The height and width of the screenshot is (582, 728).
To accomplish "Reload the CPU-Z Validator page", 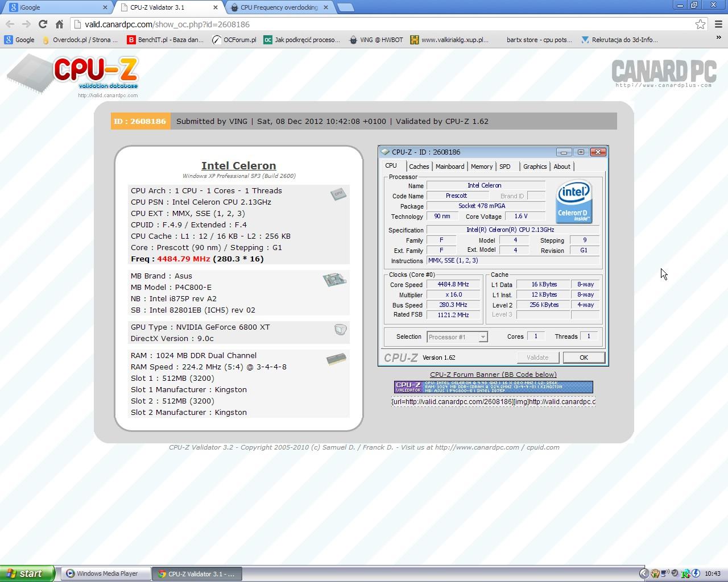I will [x=43, y=24].
